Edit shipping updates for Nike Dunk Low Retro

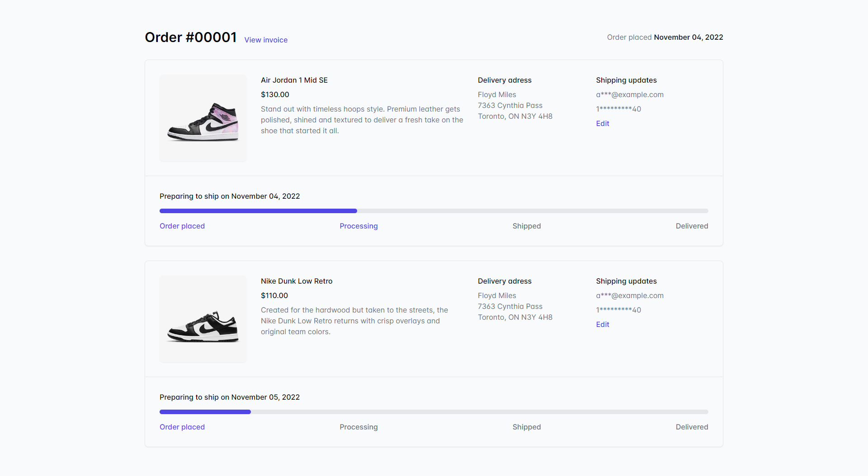(602, 324)
